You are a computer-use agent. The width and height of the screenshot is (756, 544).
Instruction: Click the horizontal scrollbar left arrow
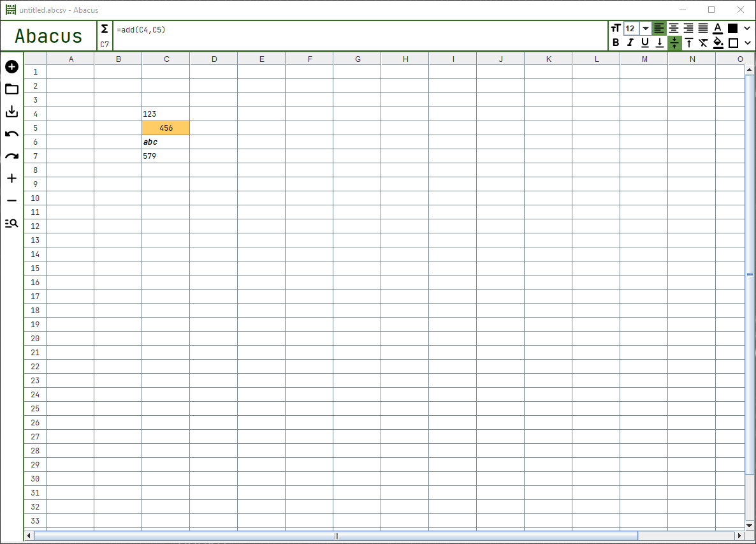[29, 535]
